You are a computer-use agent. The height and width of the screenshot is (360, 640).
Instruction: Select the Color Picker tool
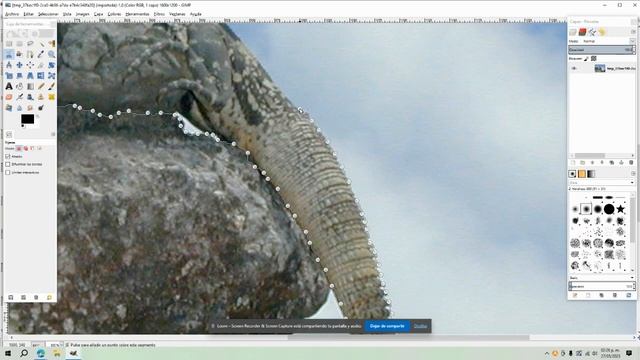pos(41,54)
